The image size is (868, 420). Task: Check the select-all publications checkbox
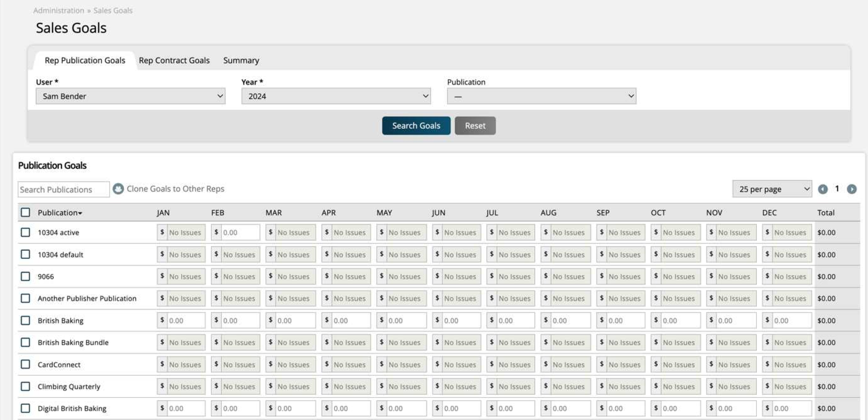coord(26,213)
